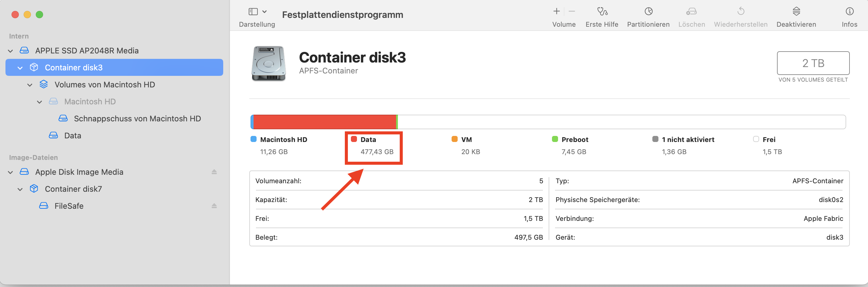Click the red storage usage bar
The height and width of the screenshot is (287, 868).
[324, 122]
